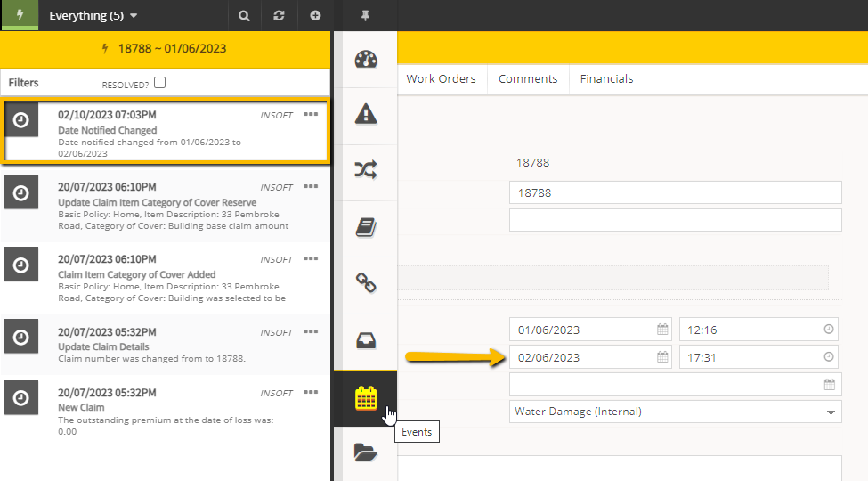Screen dimensions: 868x481
Task: Open more options for Date Notified Changed event
Action: coord(311,114)
